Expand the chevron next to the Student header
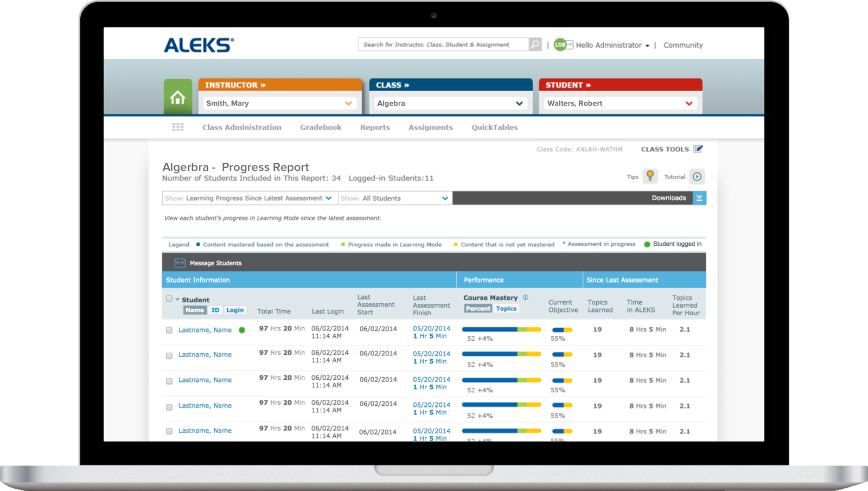868x491 pixels. (177, 299)
